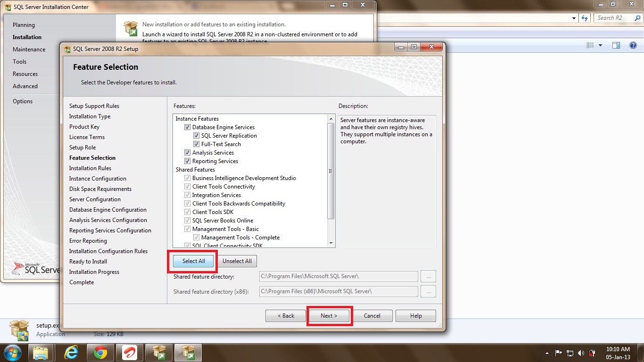Viewport: 644px width, 362px height.
Task: Browse for the shared feature directory
Action: click(x=428, y=277)
